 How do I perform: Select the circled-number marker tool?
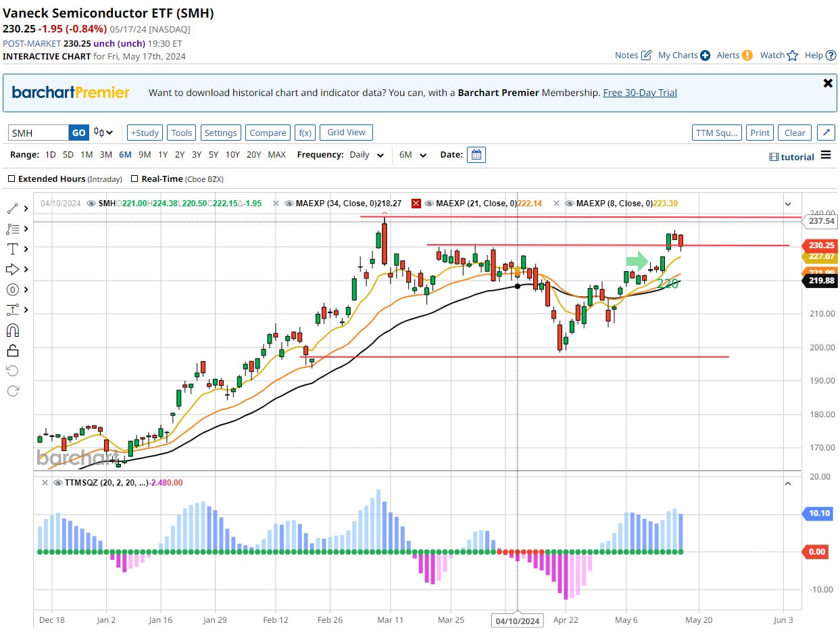coord(13,290)
